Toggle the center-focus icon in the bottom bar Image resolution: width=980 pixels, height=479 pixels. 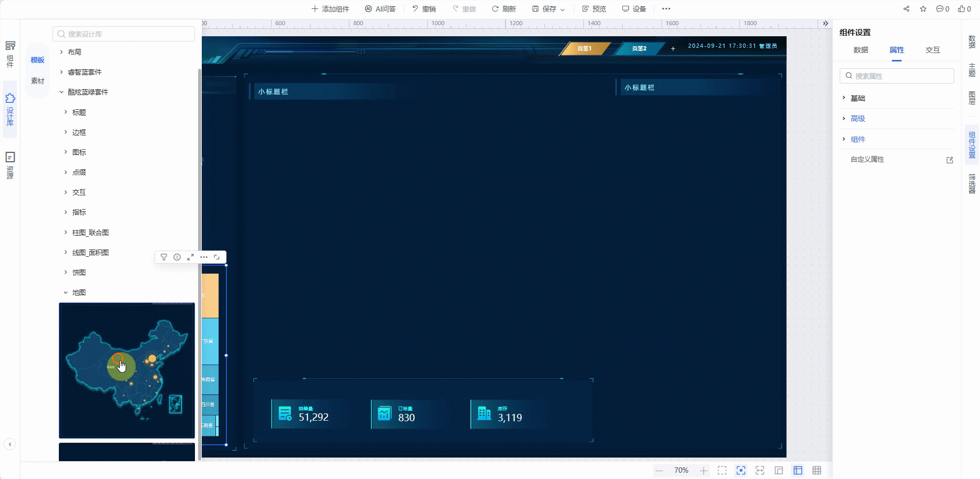(741, 471)
